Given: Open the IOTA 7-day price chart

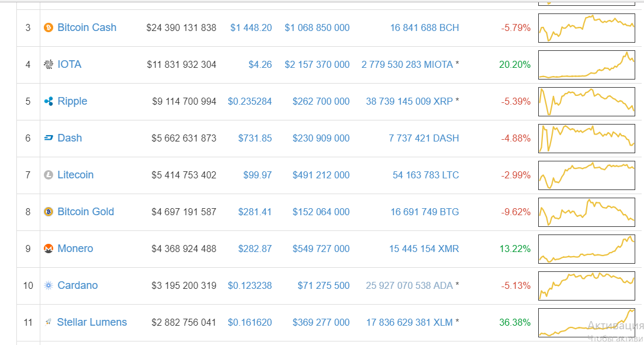Looking at the screenshot, I should coord(586,64).
